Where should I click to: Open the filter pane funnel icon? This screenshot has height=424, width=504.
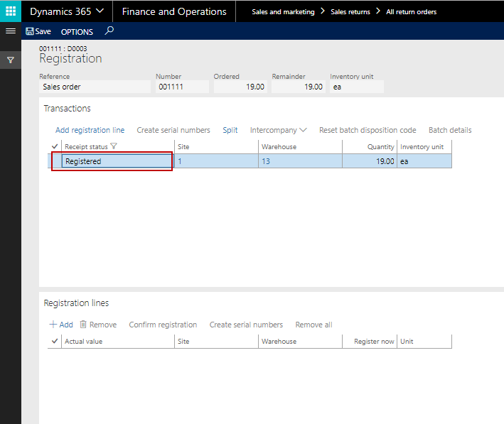click(x=11, y=60)
